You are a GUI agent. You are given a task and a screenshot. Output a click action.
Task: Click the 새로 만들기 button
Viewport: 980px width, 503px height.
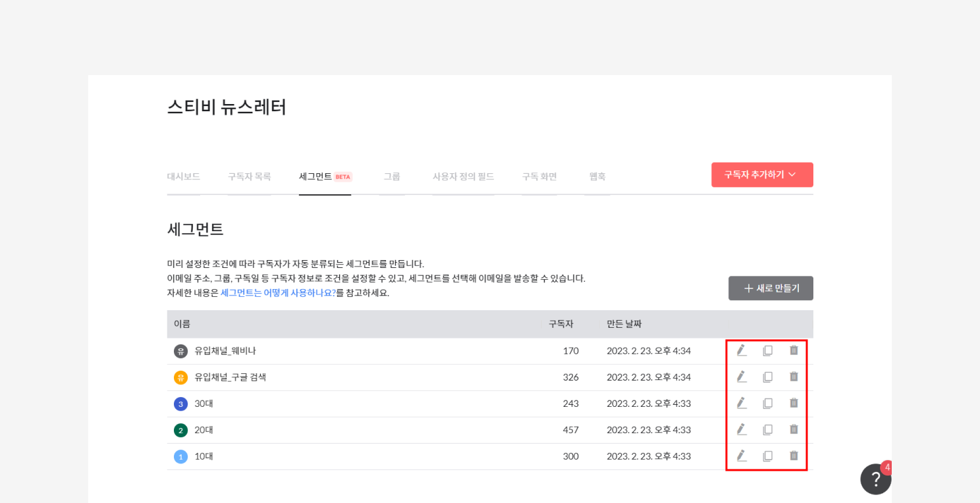point(771,288)
